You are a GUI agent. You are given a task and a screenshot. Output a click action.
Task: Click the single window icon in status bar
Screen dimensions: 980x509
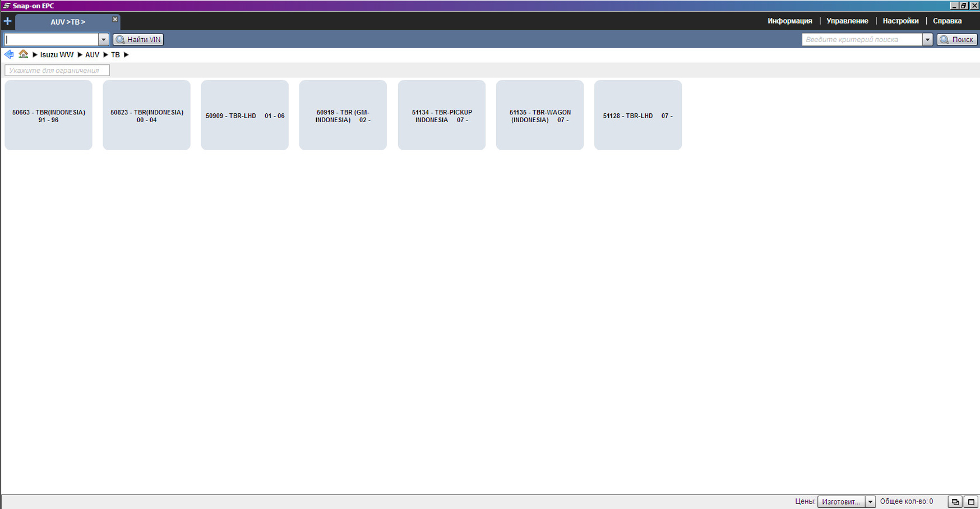971,502
